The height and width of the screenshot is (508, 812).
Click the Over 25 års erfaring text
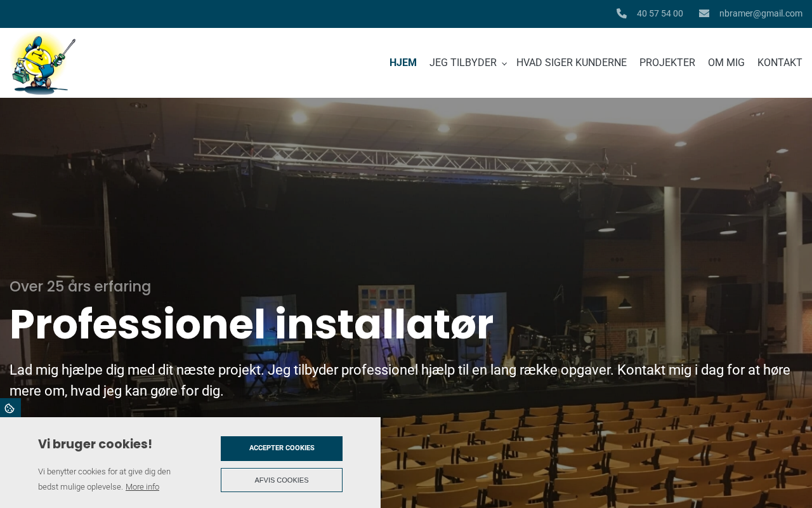point(80,286)
